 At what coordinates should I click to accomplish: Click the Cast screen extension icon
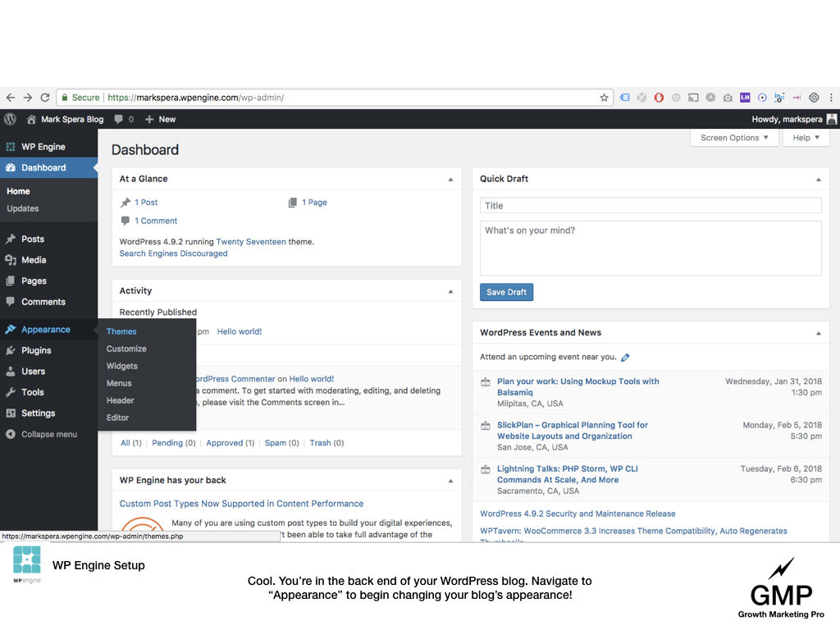pos(693,98)
